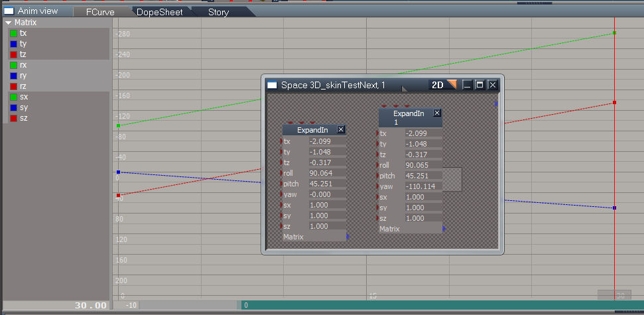This screenshot has width=644, height=315.
Task: Edit the sz value in ExpandIn node
Action: tap(328, 226)
